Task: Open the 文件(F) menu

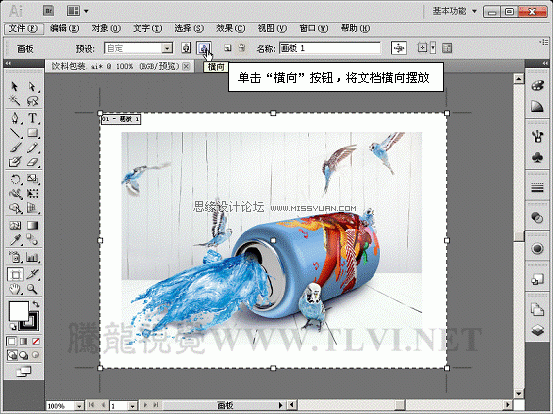Action: (23, 29)
